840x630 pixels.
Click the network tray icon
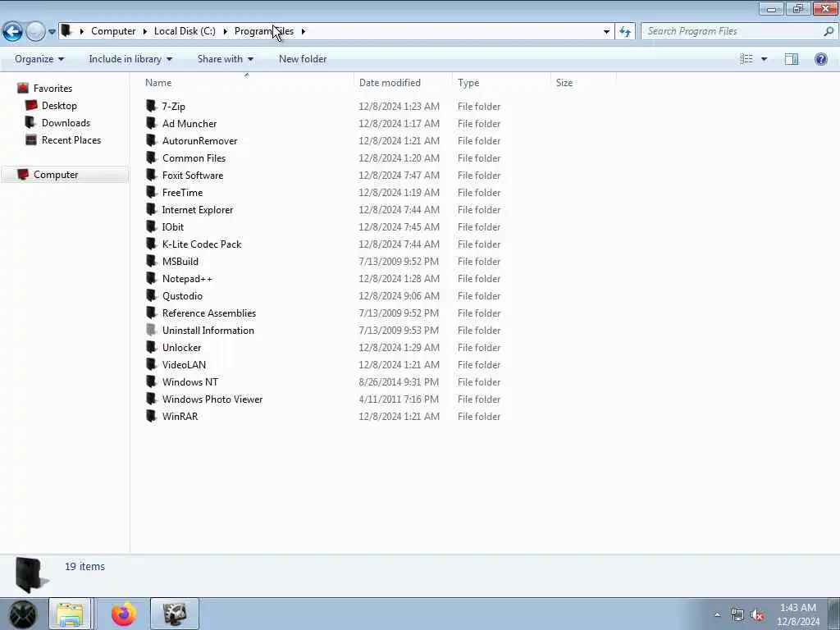737,615
